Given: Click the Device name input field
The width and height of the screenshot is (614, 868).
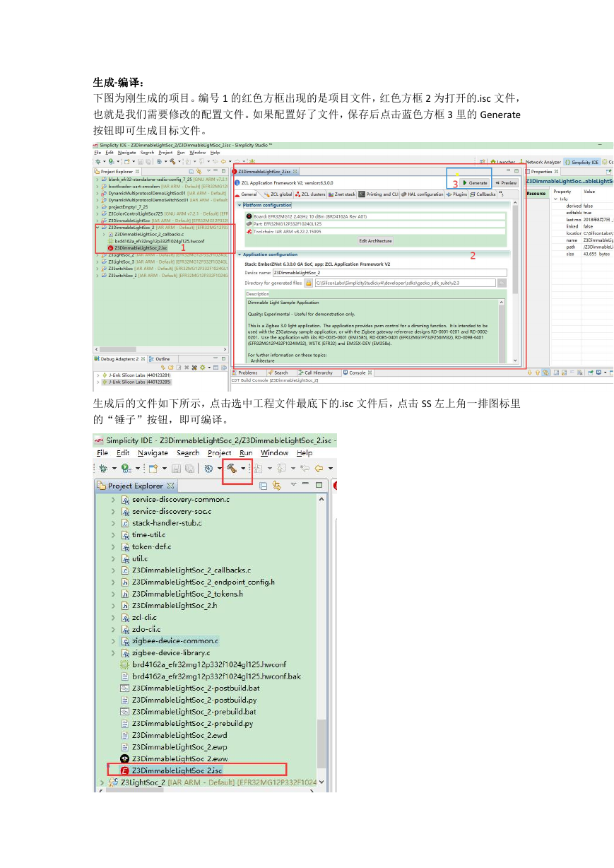Looking at the screenshot, I should (x=389, y=272).
